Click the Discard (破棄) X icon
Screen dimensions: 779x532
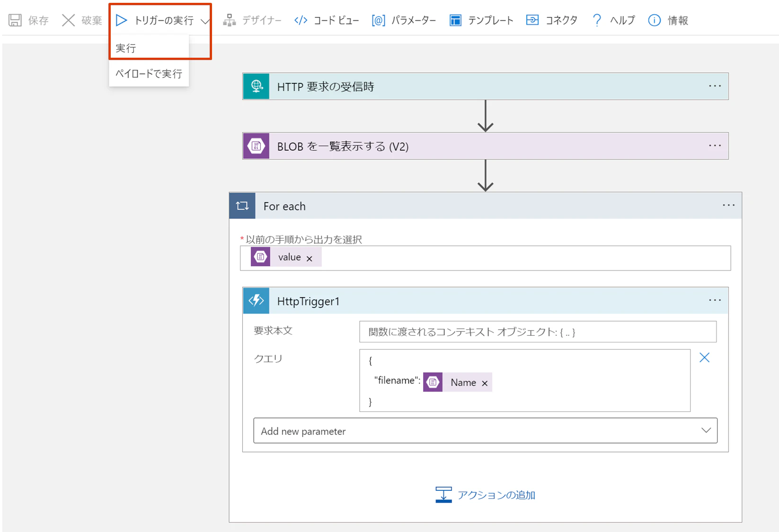coord(68,20)
